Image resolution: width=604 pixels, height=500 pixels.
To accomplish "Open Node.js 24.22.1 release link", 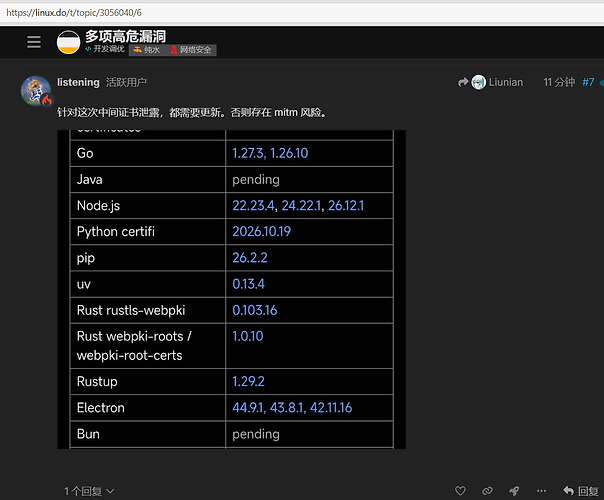I will pos(301,206).
